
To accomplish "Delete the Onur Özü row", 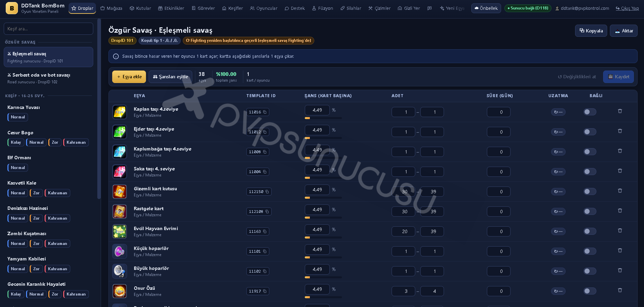I will coord(620,290).
